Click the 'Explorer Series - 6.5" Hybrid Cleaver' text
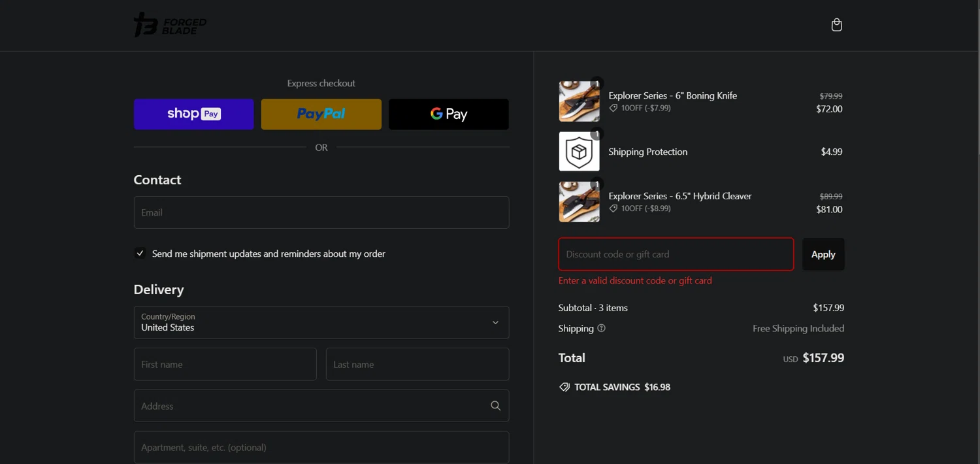The image size is (980, 464). 679,196
